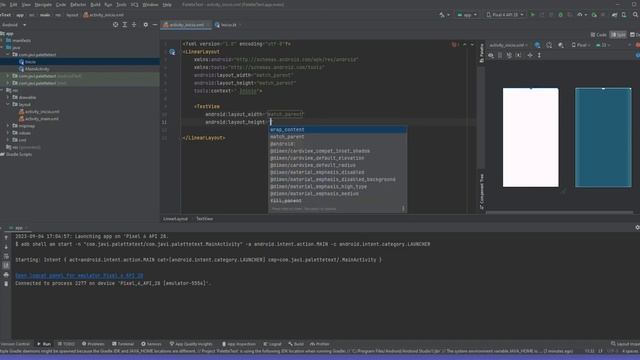Click the gutter class icon beside LinearLayout

click(x=172, y=52)
